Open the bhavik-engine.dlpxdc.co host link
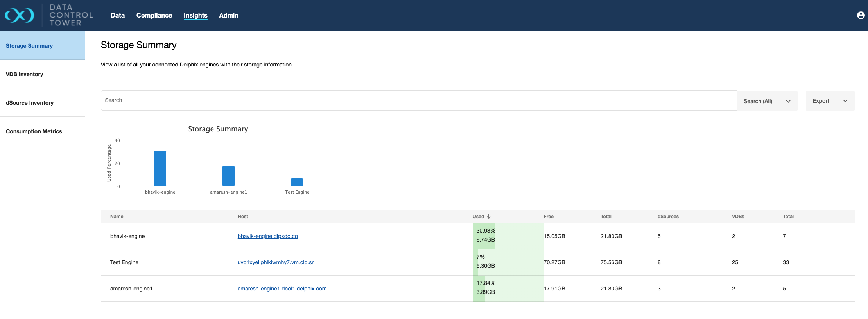This screenshot has height=319, width=868. 267,236
